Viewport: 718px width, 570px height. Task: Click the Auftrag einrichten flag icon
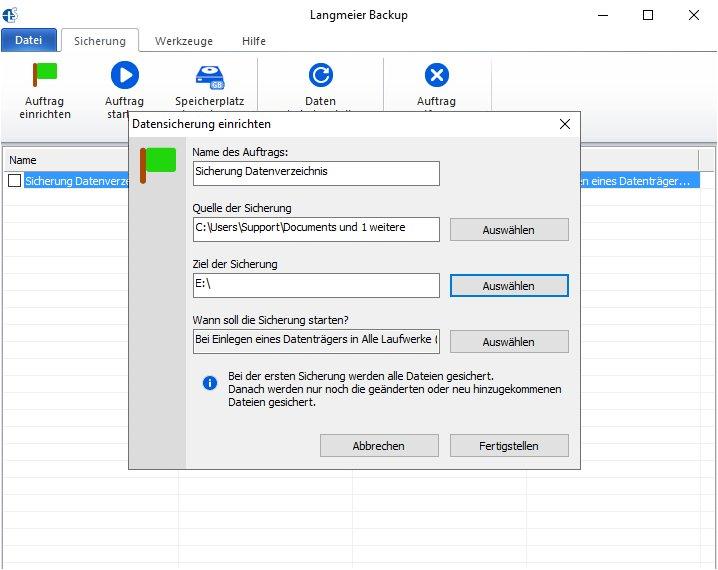tap(45, 75)
